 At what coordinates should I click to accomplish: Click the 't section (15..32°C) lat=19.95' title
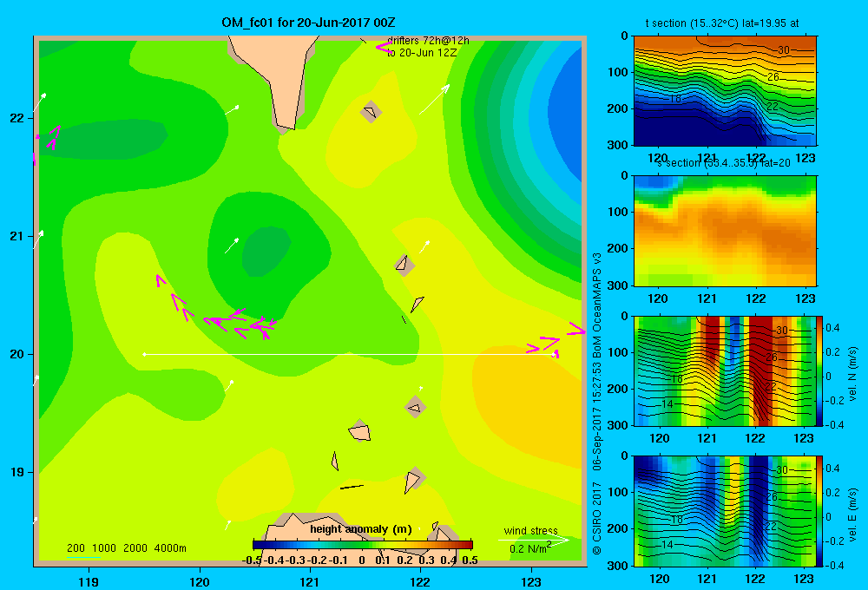click(722, 23)
